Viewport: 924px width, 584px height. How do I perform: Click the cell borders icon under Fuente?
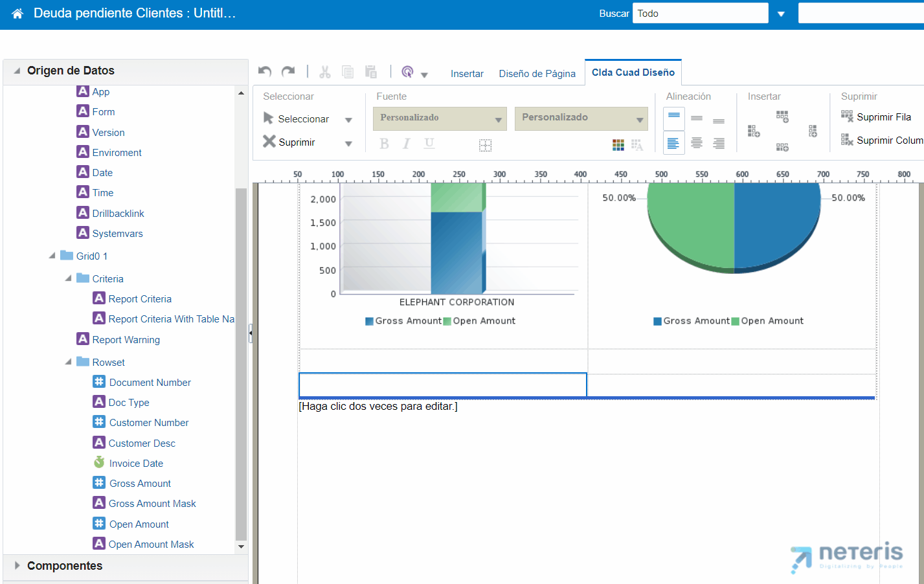pyautogui.click(x=485, y=145)
